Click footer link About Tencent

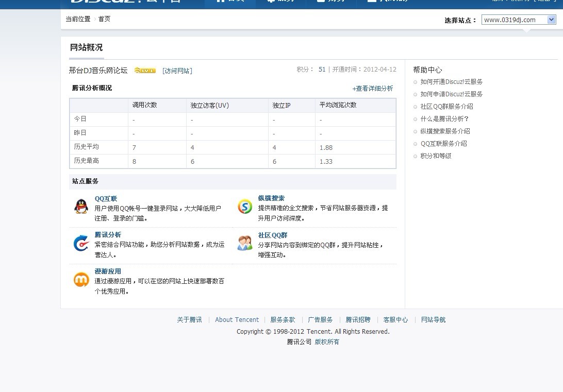click(237, 320)
